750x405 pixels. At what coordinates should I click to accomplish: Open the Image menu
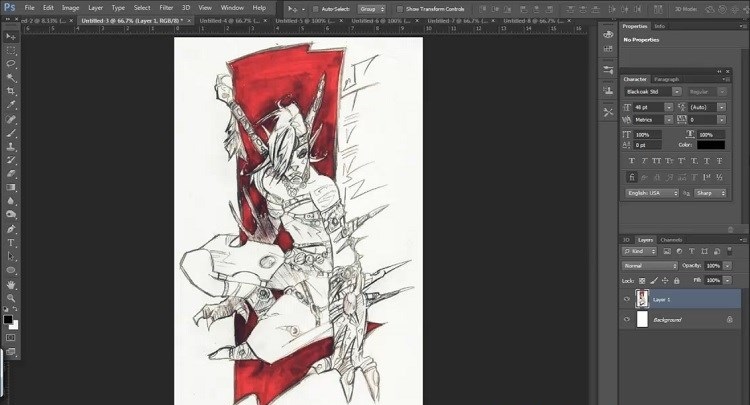pyautogui.click(x=70, y=8)
